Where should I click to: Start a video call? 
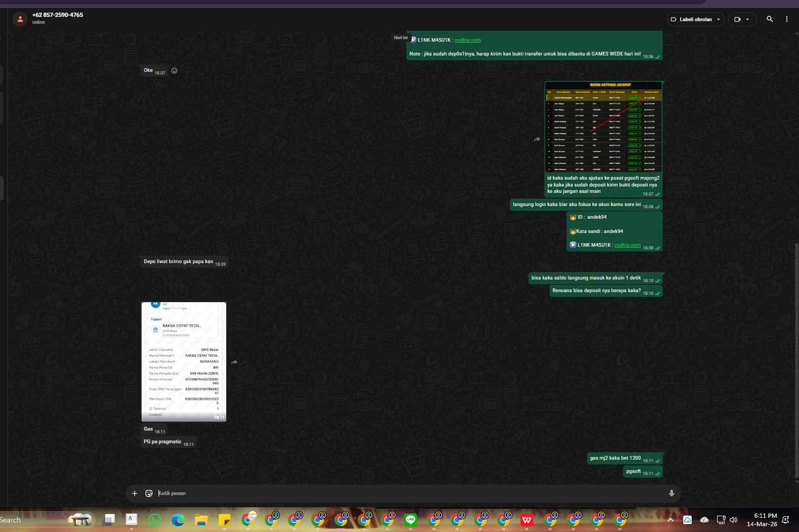738,19
